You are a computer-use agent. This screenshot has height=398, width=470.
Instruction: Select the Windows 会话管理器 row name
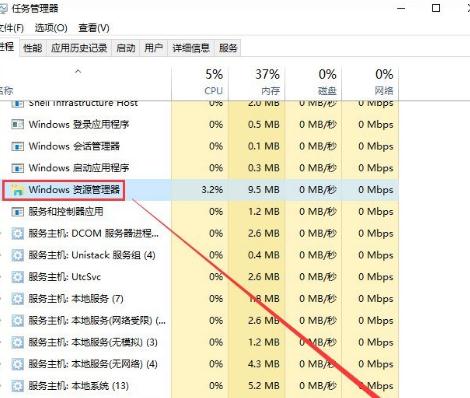tap(74, 146)
